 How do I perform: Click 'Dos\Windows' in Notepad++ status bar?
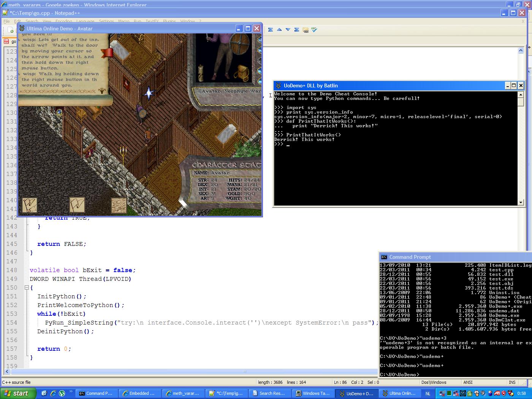434,382
